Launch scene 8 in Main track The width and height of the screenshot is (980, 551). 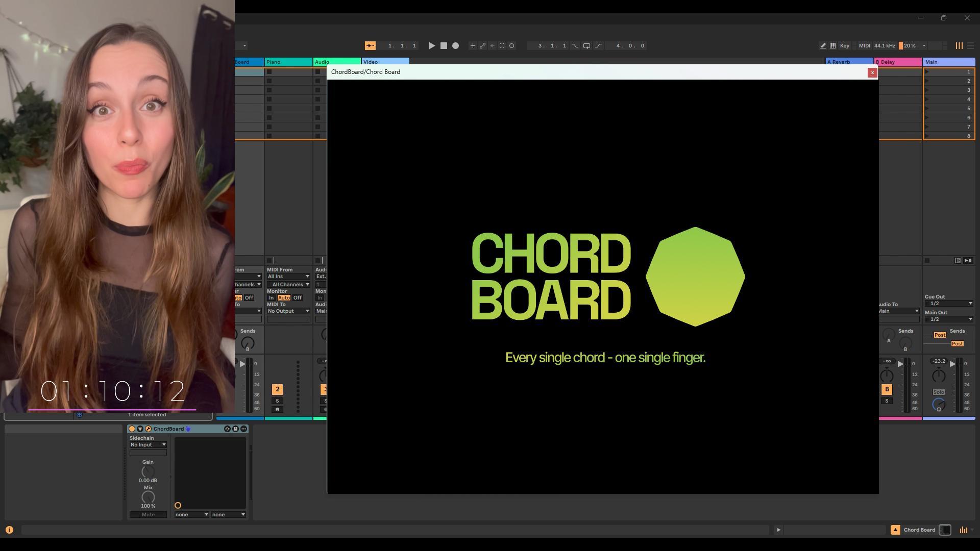point(927,136)
